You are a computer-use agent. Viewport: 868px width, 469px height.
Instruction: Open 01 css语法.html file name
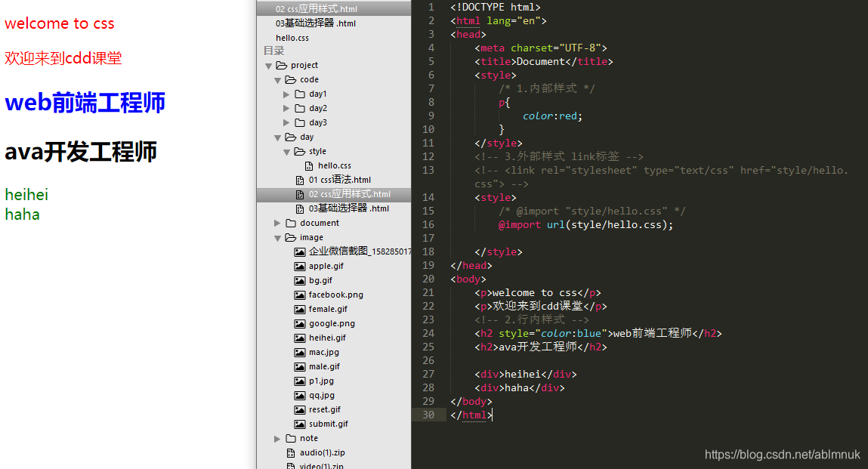340,180
